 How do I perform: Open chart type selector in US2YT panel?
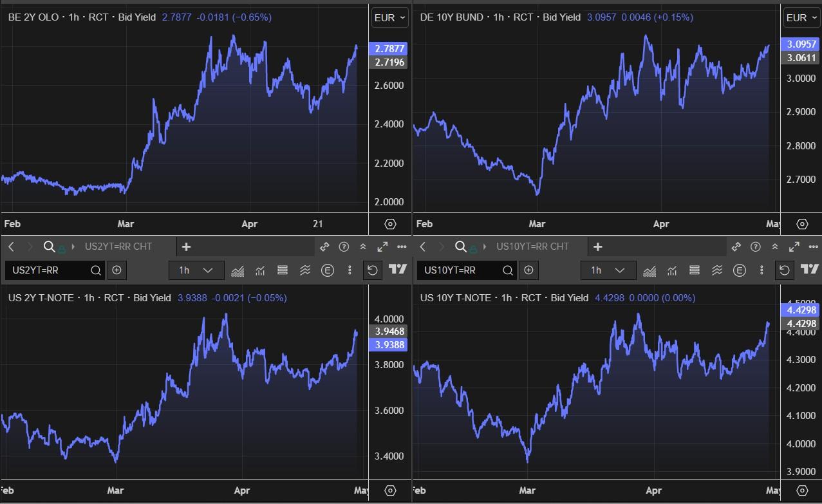237,270
